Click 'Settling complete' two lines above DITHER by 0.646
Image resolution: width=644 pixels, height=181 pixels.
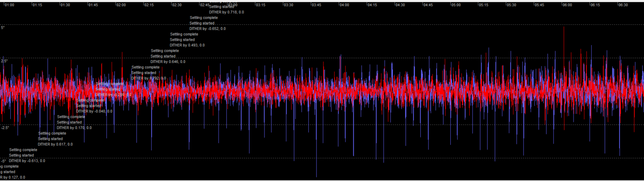tap(165, 51)
